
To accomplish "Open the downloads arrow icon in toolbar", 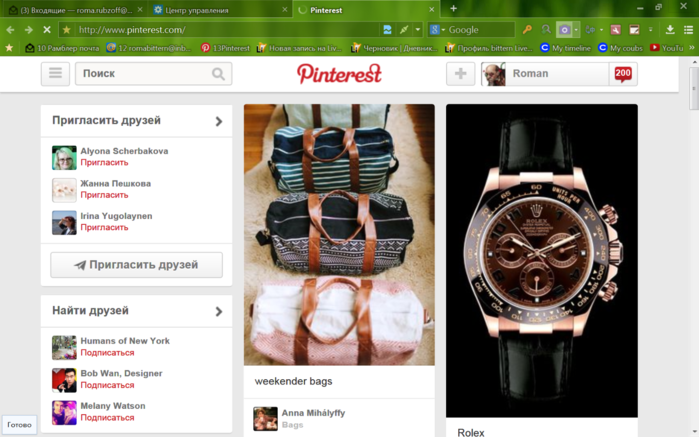I will coord(670,30).
